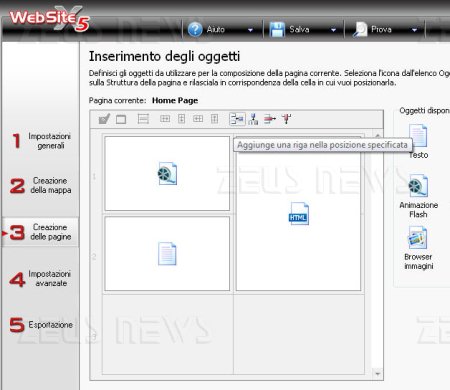Image resolution: width=450 pixels, height=390 pixels.
Task: Click the empty bottom-right cell of row 3
Action: 299,334
